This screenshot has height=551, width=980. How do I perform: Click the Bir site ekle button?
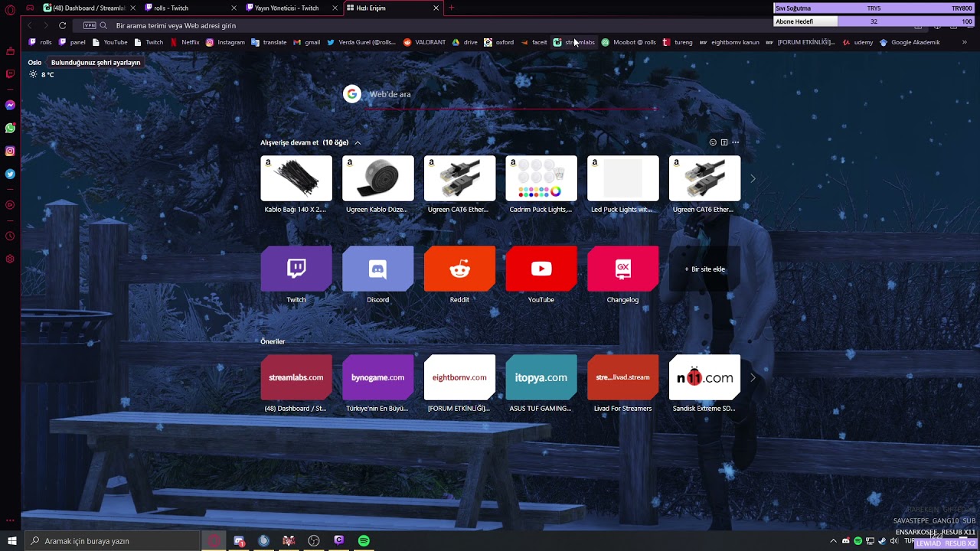coord(704,269)
